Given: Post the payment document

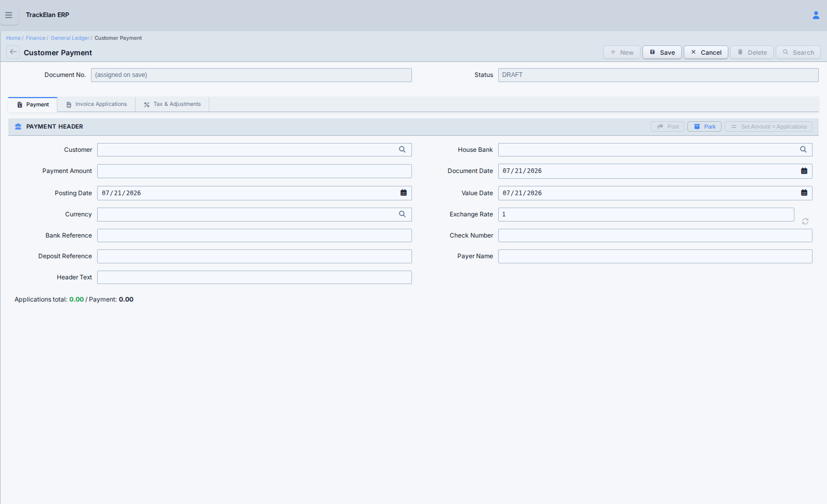Looking at the screenshot, I should coord(668,127).
